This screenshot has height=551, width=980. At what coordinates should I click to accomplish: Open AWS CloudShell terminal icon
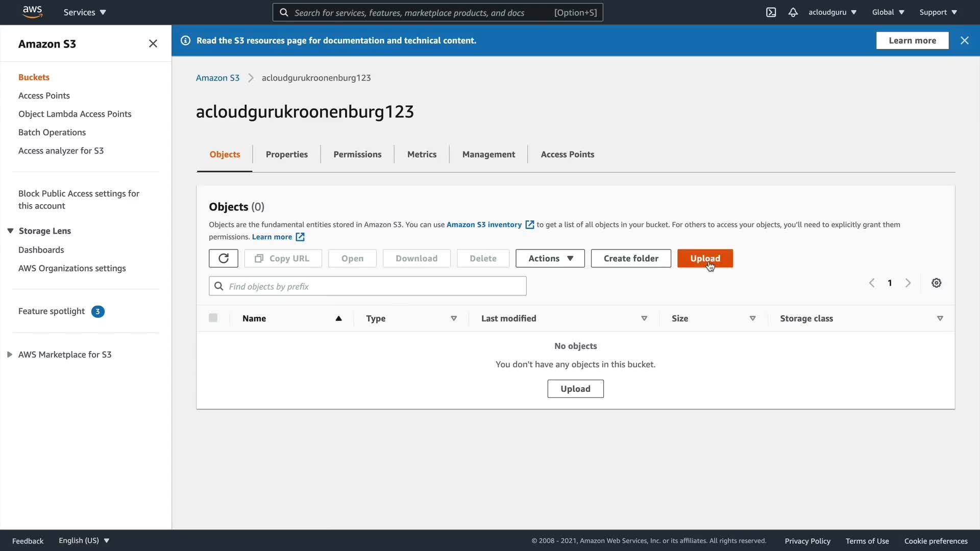[771, 12]
